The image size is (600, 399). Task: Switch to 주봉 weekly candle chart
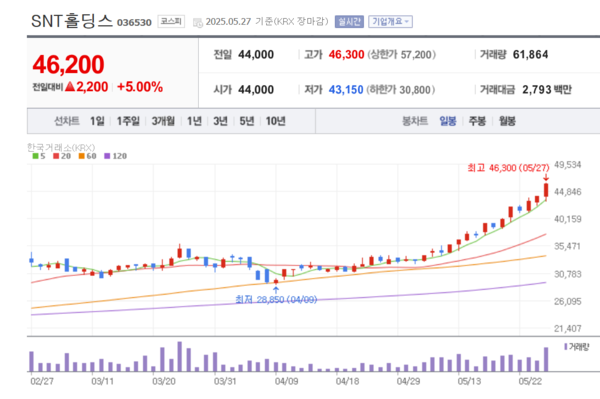coord(477,121)
